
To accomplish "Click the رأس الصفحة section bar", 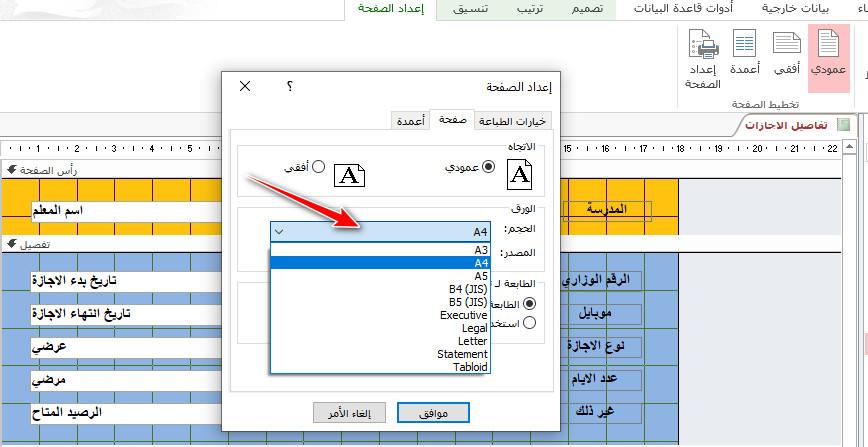I will [421, 170].
